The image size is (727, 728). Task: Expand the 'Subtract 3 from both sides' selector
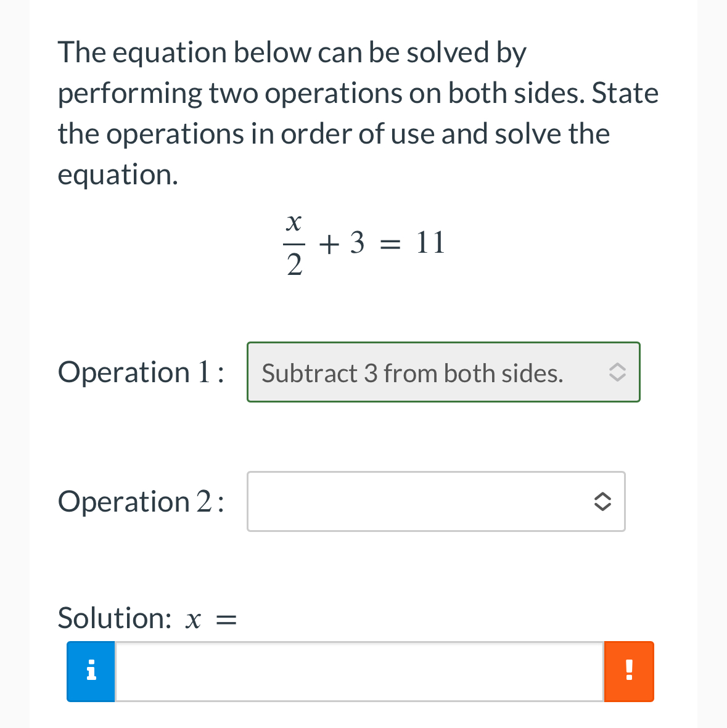click(443, 372)
